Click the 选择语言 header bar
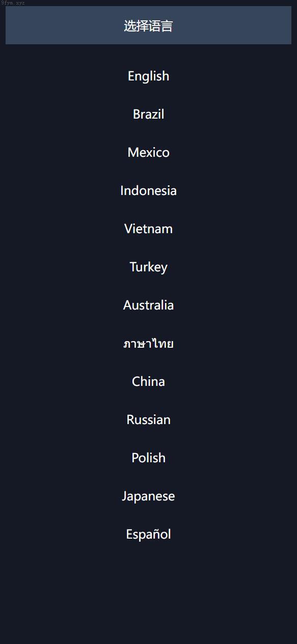Screen dimensions: 297x644 click(148, 25)
